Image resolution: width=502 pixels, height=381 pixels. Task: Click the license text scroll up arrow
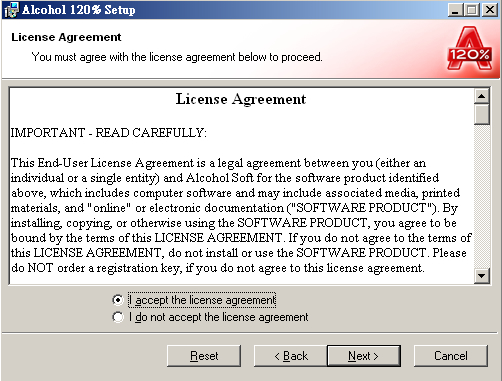(x=481, y=97)
